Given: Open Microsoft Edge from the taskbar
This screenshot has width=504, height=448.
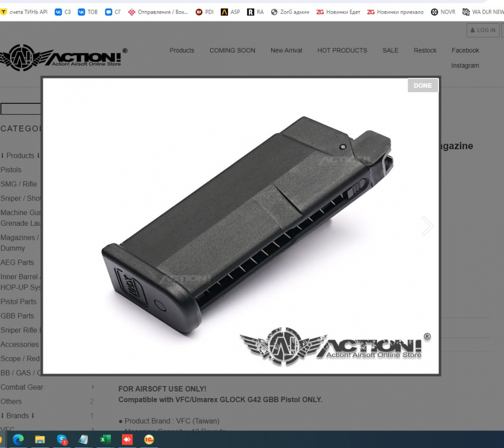Looking at the screenshot, I should 18,439.
